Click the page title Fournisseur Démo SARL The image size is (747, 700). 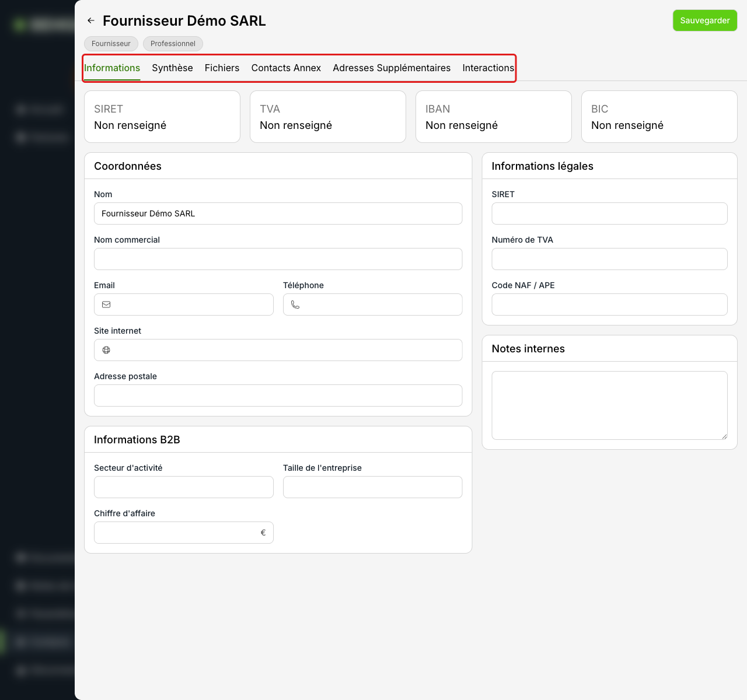pos(184,21)
